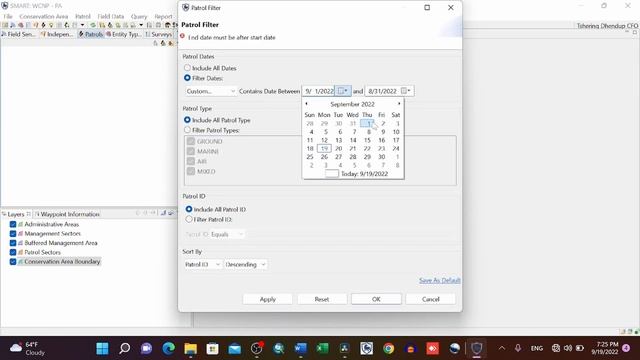Confirm filter with OK button
This screenshot has height=360, width=640.
point(376,299)
